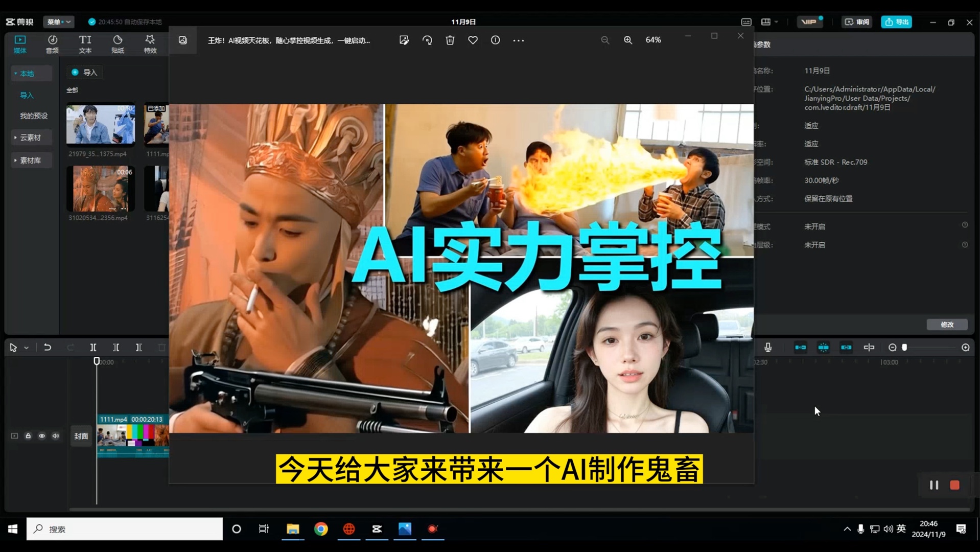Screen dimensions: 980x552
Task: Click the system tray volume icon
Action: coord(888,529)
